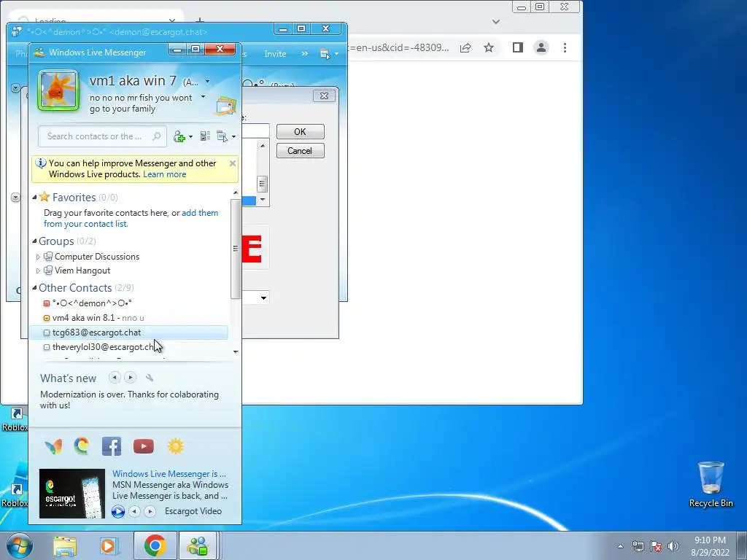This screenshot has width=747, height=560.
Task: Open the Recycle Bin desktop icon
Action: click(711, 485)
